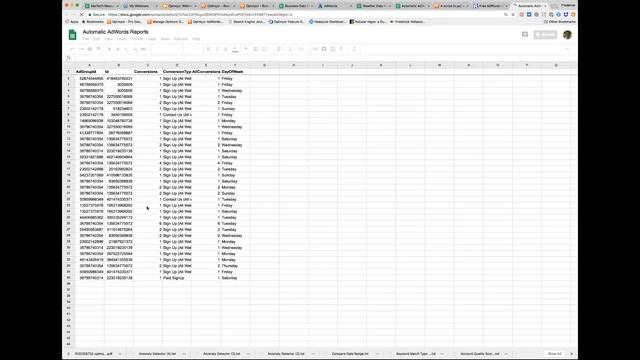Click the Insert link toolbar icon
Screen dimensions: 640x360
[315, 49]
